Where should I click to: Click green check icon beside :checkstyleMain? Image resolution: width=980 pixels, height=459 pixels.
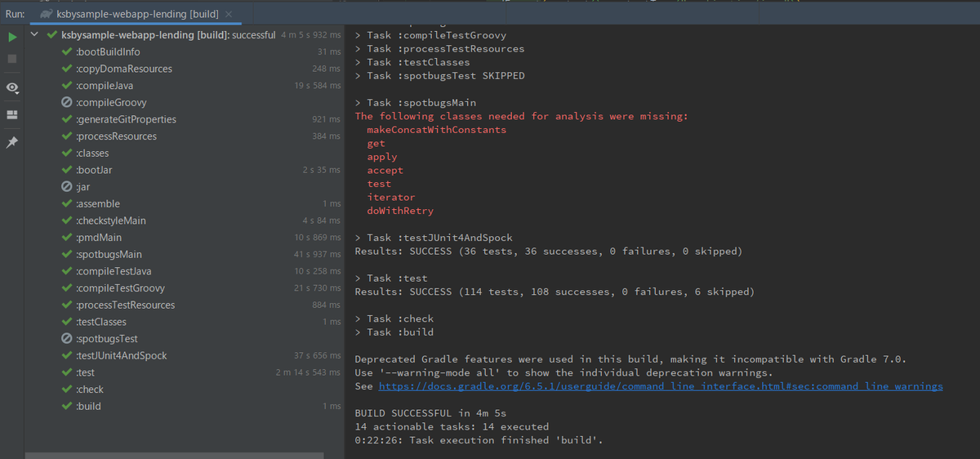click(68, 221)
